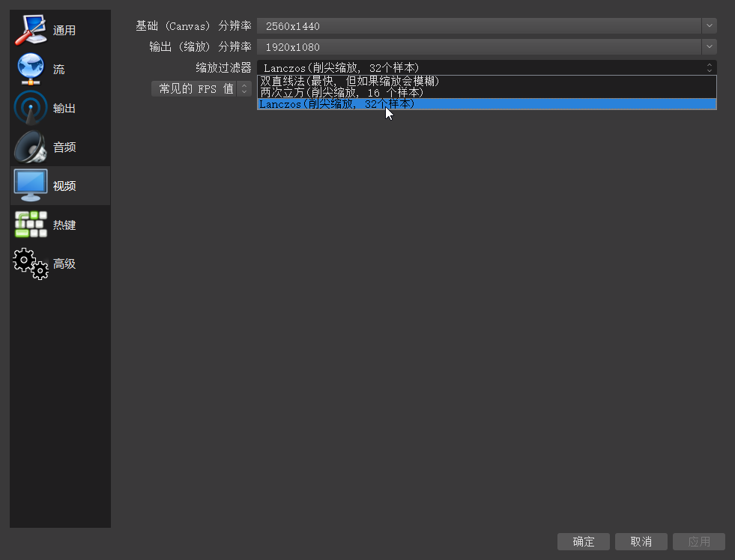Expand the 输出 (缩放) 分辨率 dropdown arrow

(710, 47)
